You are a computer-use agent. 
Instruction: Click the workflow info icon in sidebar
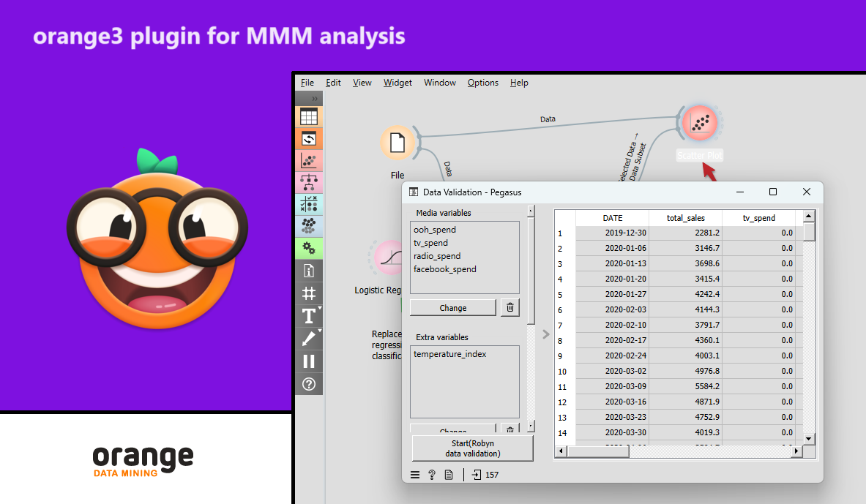coord(309,271)
